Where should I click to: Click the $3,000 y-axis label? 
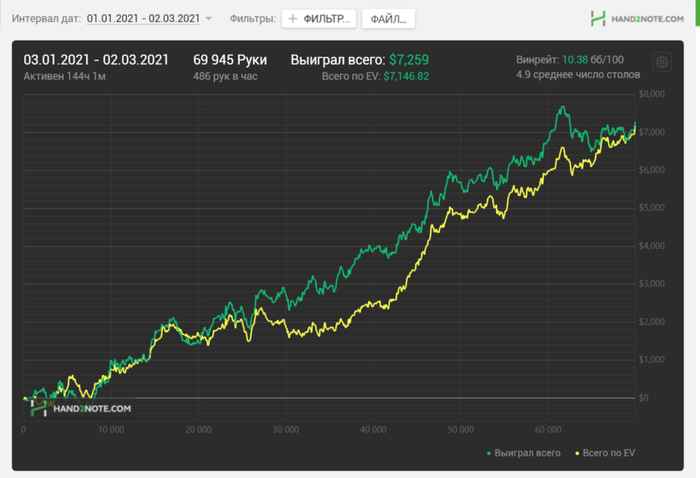(x=652, y=284)
